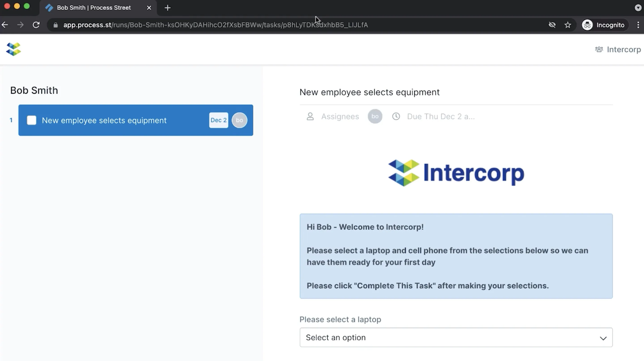Click the address bar URL
Image resolution: width=644 pixels, height=361 pixels.
[x=216, y=25]
